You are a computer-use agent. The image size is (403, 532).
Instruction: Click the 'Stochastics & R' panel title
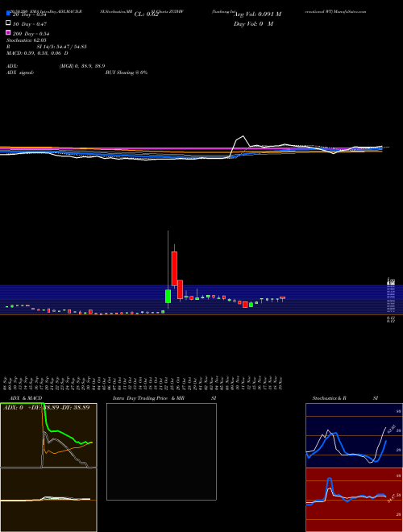tap(330, 398)
